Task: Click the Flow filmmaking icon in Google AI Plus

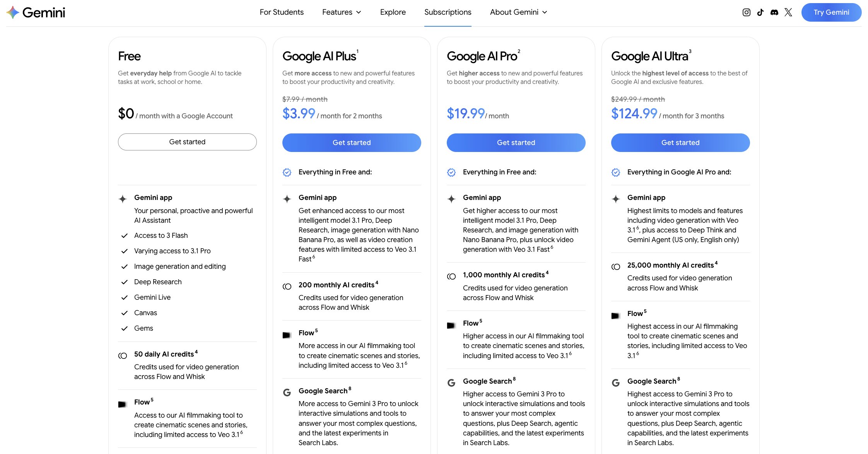Action: [287, 334]
